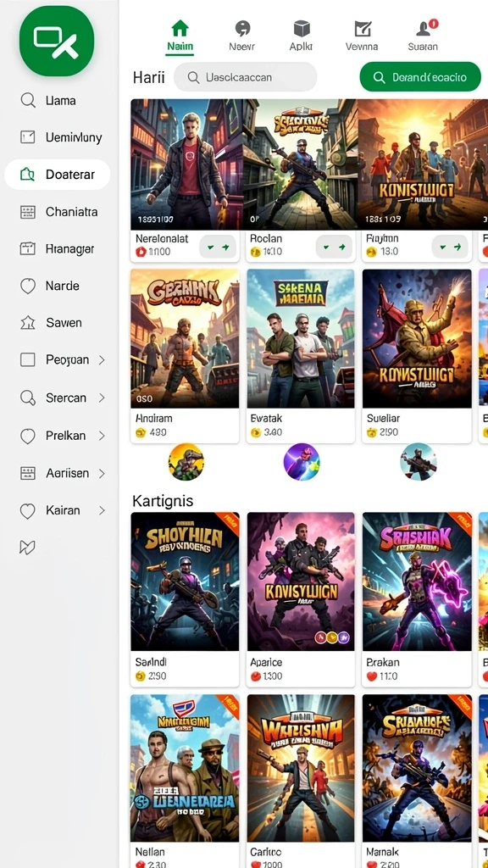The image size is (488, 868).
Task: Click the coin icon on Sarindi price
Action: click(x=140, y=676)
